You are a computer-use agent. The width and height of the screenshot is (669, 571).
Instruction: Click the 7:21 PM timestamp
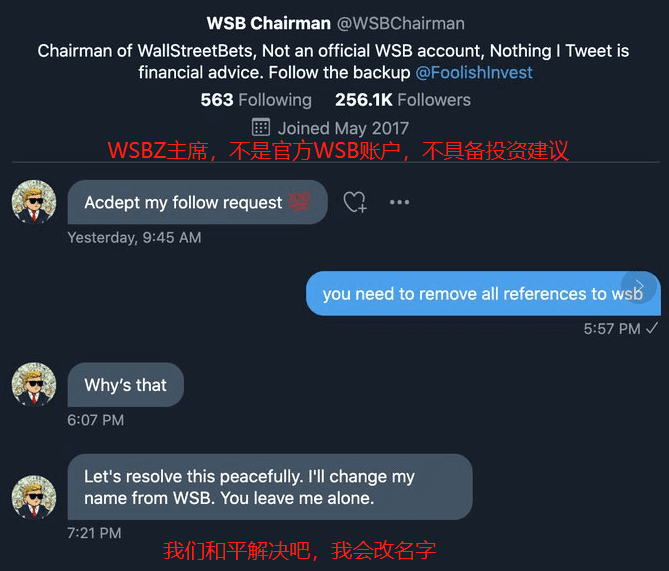[94, 533]
